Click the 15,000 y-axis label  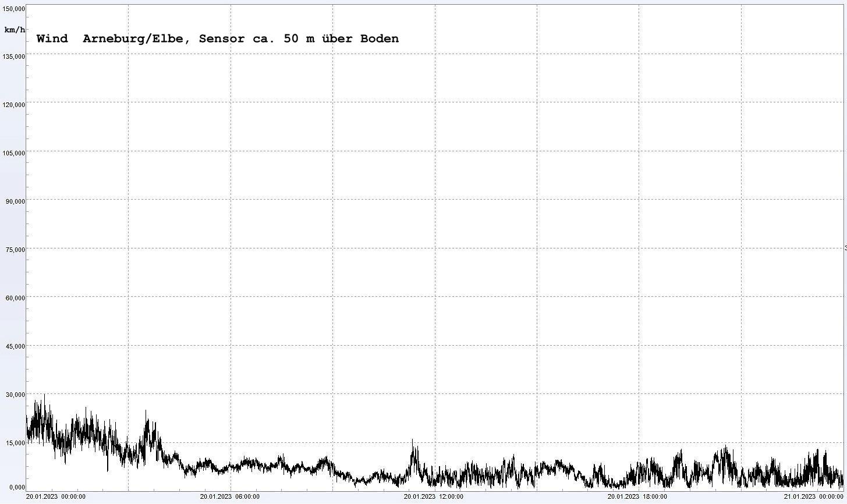coord(15,443)
